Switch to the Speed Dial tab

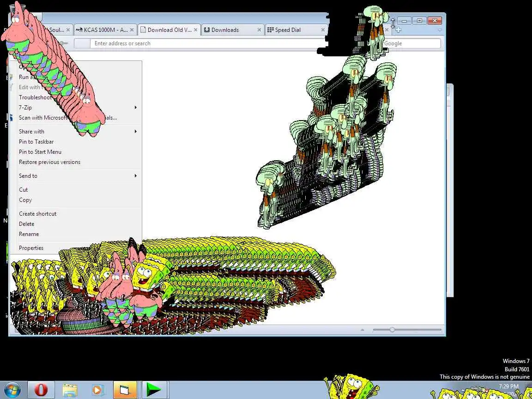pos(296,30)
